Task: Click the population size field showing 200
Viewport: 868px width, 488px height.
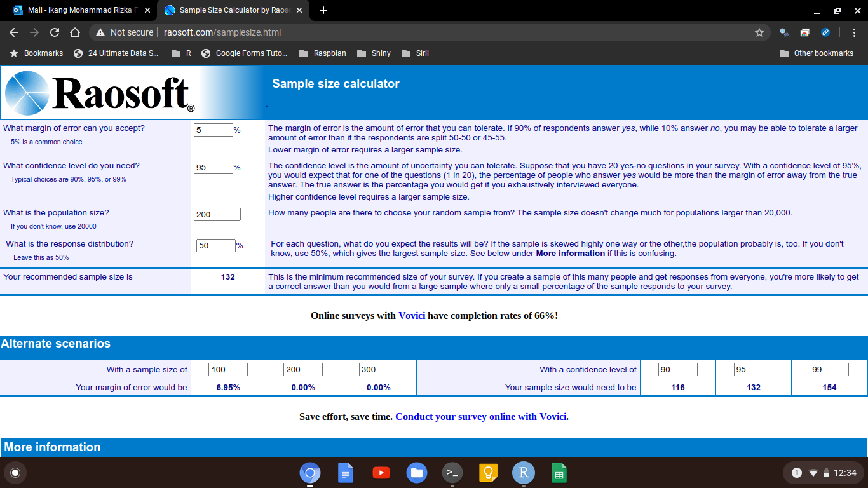Action: tap(217, 215)
